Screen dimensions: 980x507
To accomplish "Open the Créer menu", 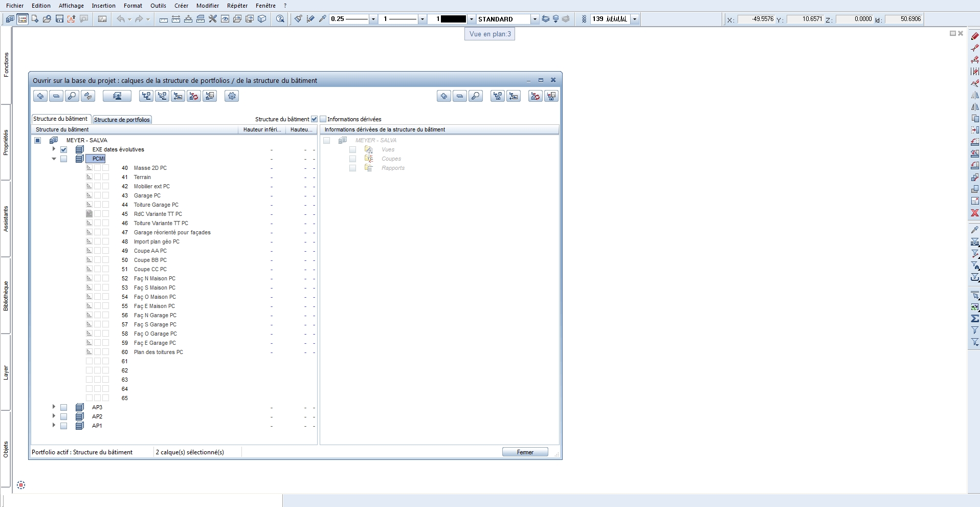I will tap(181, 6).
